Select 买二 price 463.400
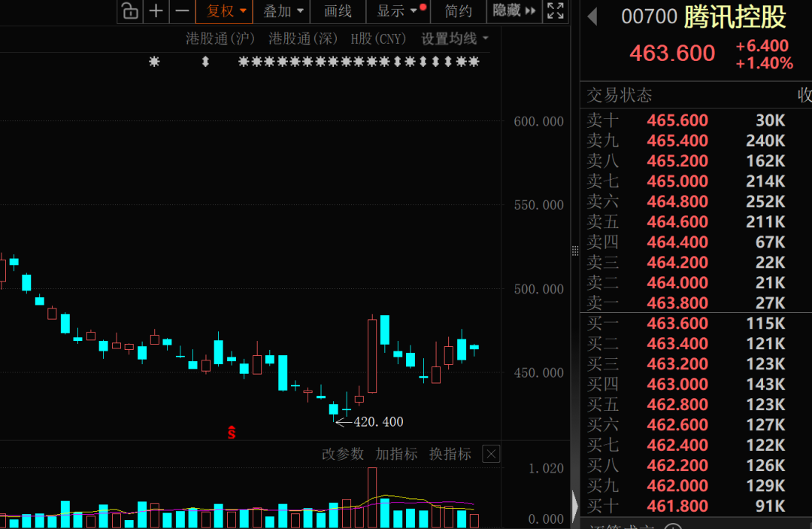 point(677,344)
